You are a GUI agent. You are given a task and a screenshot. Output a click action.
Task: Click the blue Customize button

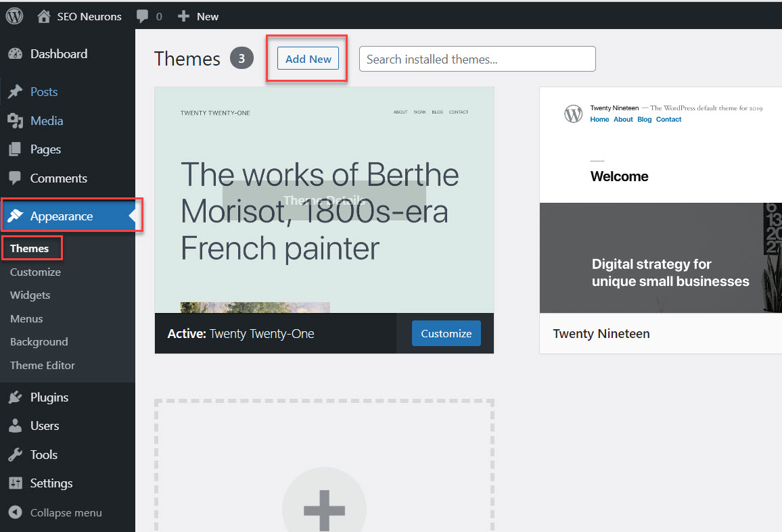(446, 333)
